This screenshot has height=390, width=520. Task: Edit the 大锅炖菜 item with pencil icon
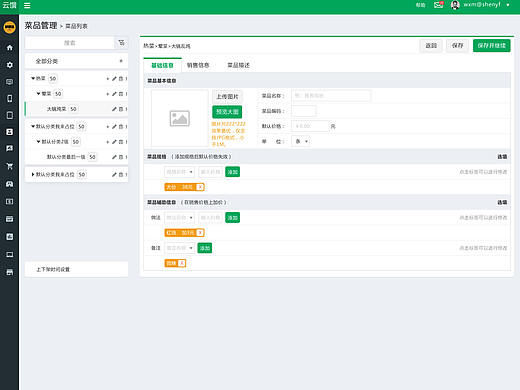coord(114,109)
